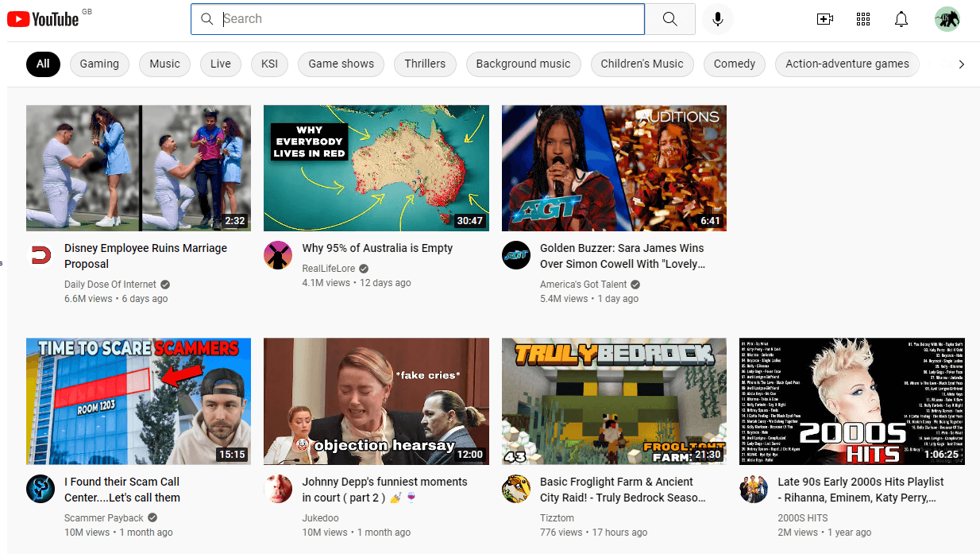Click 'Tizztom' channel name
The height and width of the screenshot is (554, 980).
[x=557, y=518]
